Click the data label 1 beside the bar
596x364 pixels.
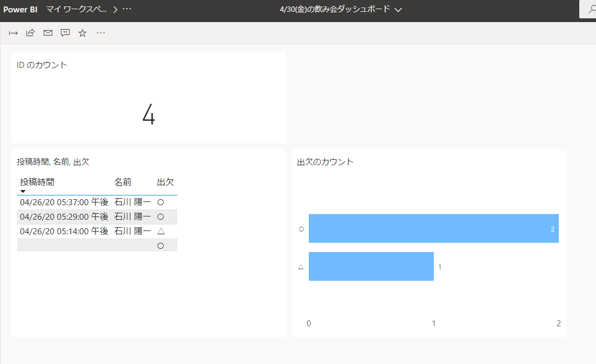pos(440,267)
